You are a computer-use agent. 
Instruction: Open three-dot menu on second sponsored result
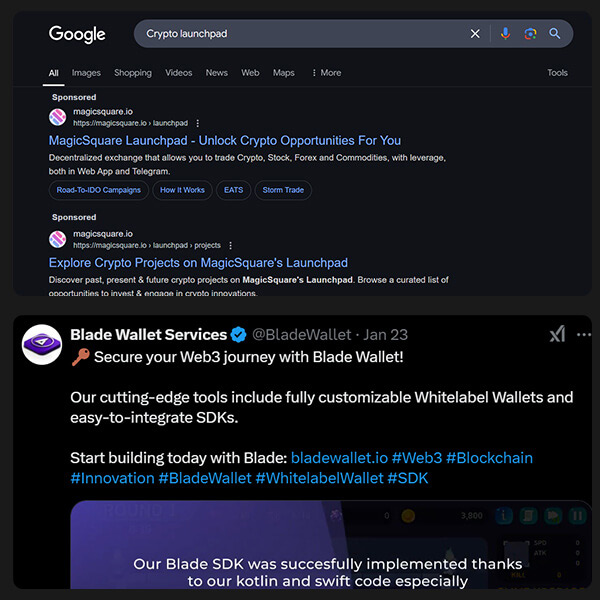pos(231,245)
